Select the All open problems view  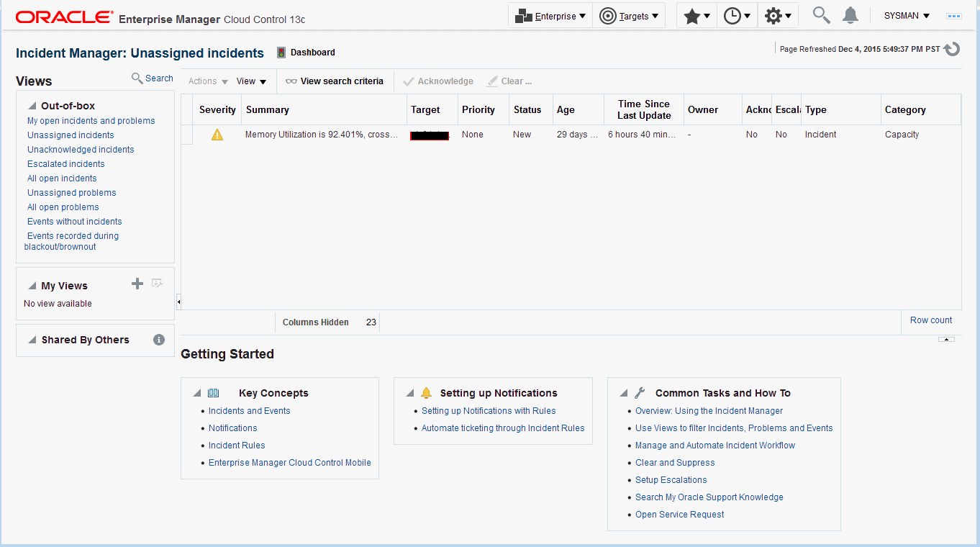(x=63, y=207)
